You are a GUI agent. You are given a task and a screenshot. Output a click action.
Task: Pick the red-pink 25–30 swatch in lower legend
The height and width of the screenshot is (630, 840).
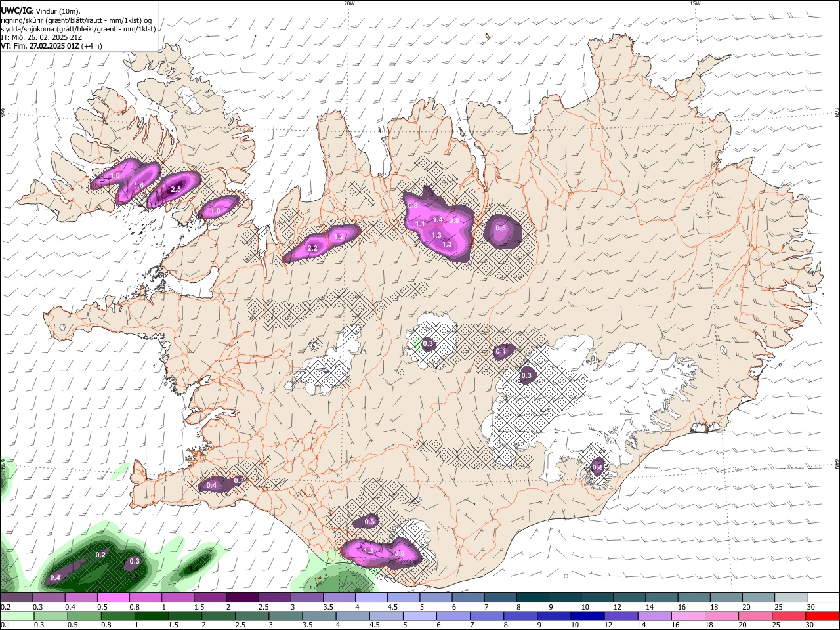tap(790, 616)
